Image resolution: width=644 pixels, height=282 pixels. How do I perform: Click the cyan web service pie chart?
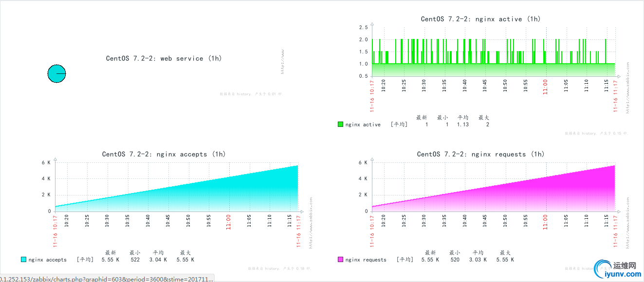(56, 73)
